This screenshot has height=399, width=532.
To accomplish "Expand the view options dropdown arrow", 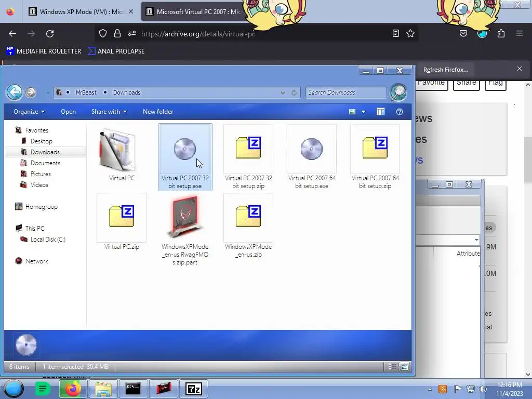I will pos(363,112).
